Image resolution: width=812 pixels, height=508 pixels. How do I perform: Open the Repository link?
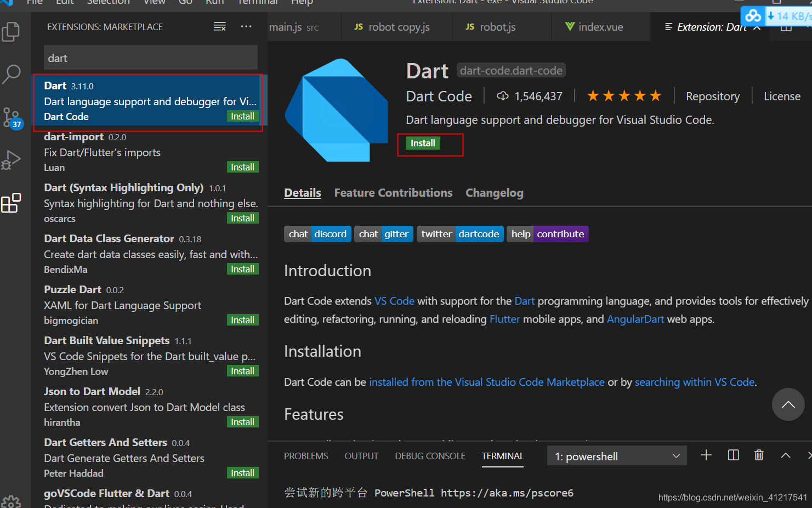[713, 96]
